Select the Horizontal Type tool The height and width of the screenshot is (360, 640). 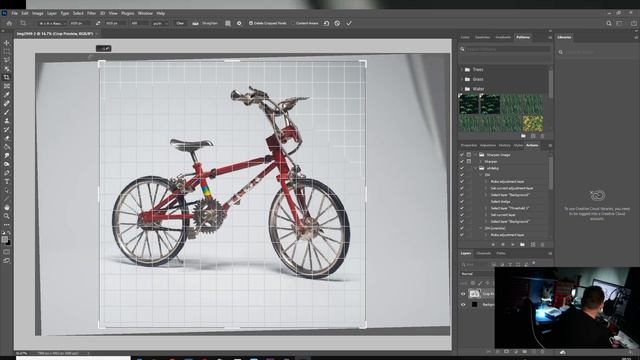7,181
